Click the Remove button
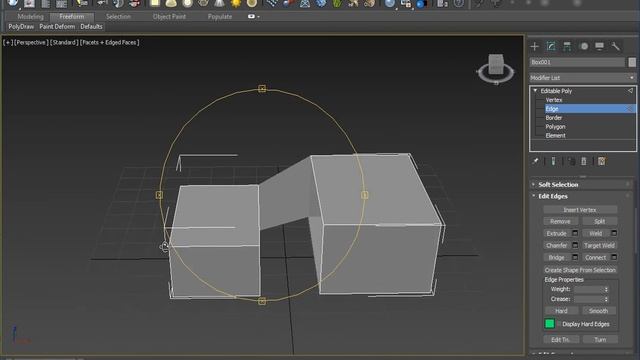Image resolution: width=640 pixels, height=360 pixels. [x=560, y=221]
